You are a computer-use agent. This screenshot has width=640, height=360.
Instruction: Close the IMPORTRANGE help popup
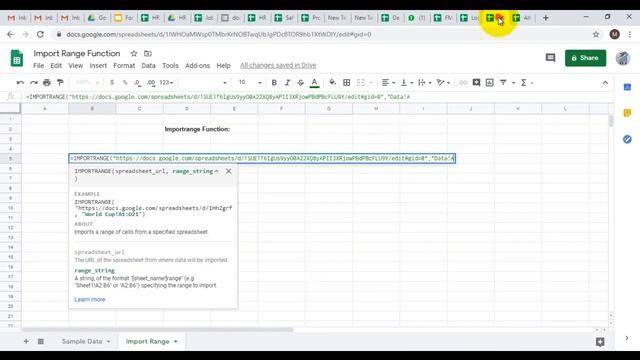(x=229, y=171)
